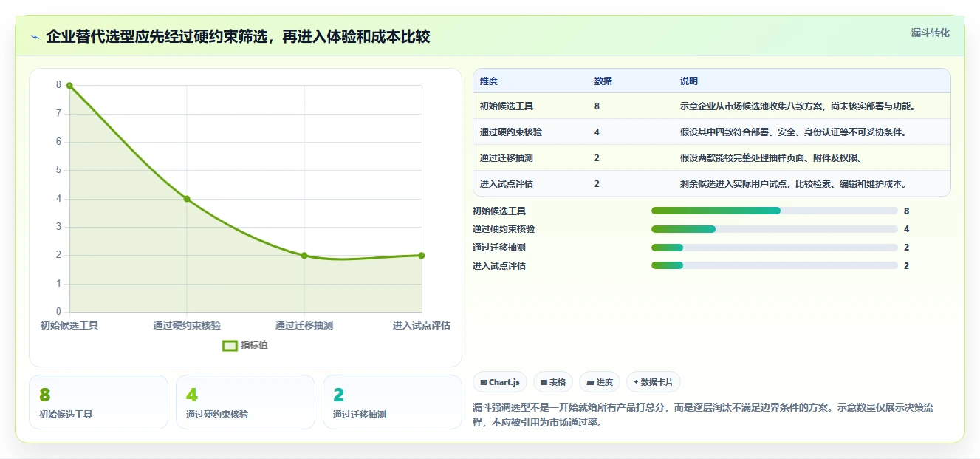Click the 初始候选工具 x-axis label
This screenshot has height=459, width=980.
[69, 325]
